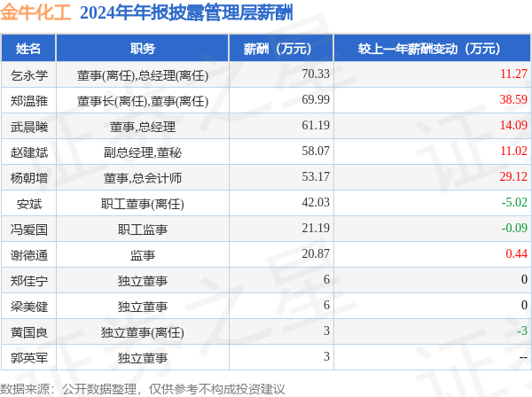Click salary value 53.17
The height and width of the screenshot is (397, 532).
tap(316, 176)
